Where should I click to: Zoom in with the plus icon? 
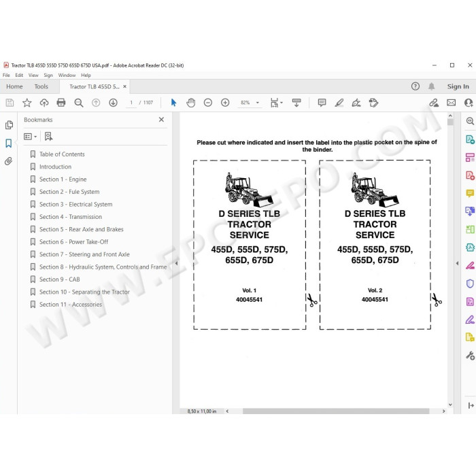(225, 103)
